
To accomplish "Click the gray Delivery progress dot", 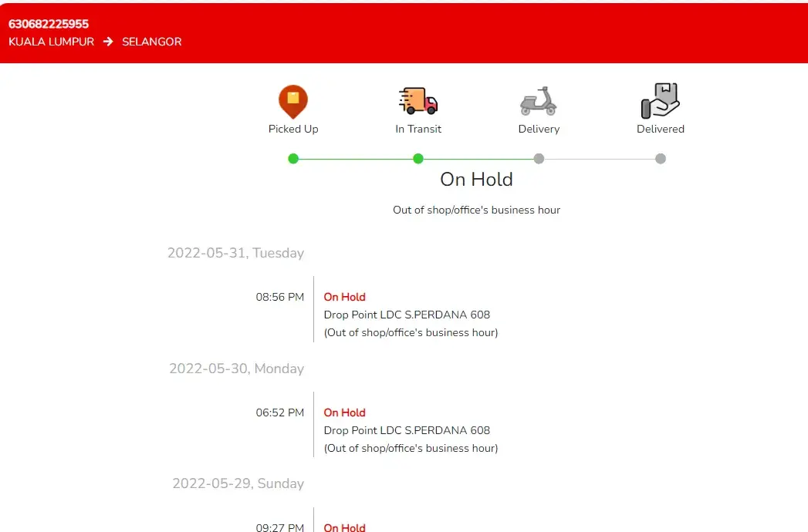I will pyautogui.click(x=539, y=159).
